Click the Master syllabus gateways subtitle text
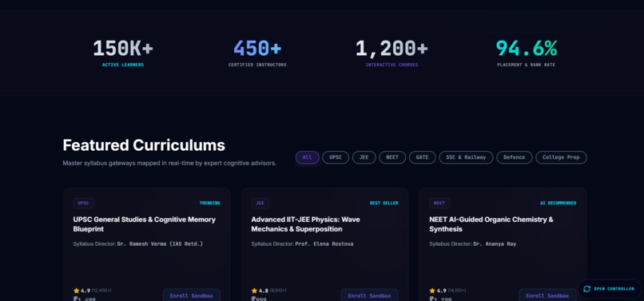The width and height of the screenshot is (644, 301). (169, 163)
